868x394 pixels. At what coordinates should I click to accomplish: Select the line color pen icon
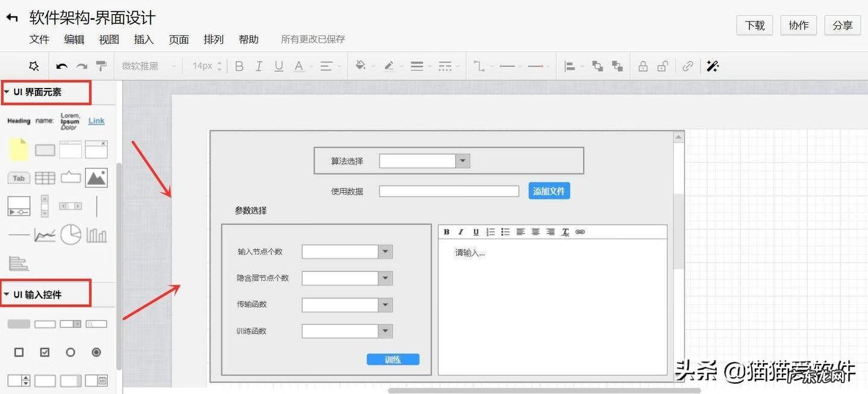pyautogui.click(x=389, y=66)
